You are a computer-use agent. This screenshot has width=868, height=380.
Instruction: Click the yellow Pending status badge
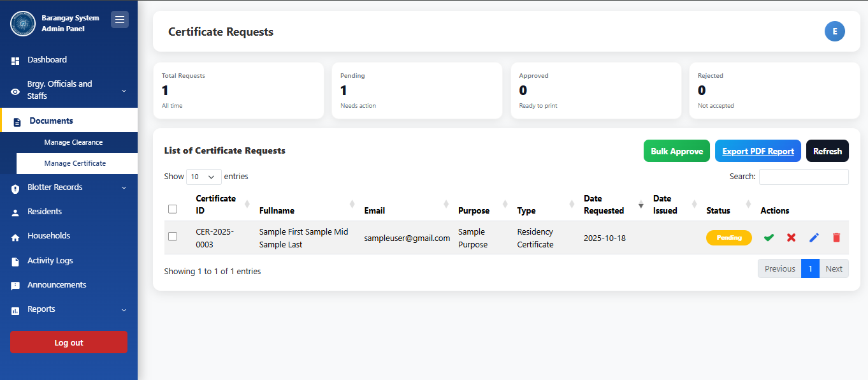tap(728, 238)
